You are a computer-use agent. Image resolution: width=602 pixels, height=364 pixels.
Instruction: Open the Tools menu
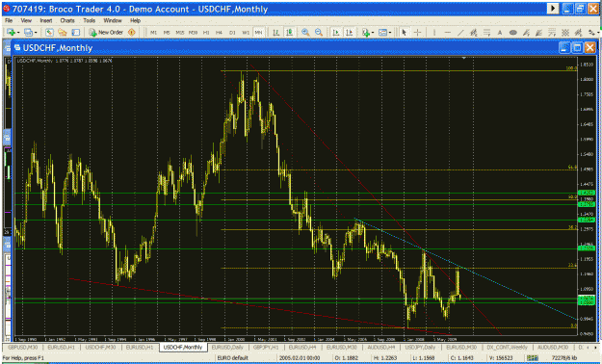[x=89, y=21]
